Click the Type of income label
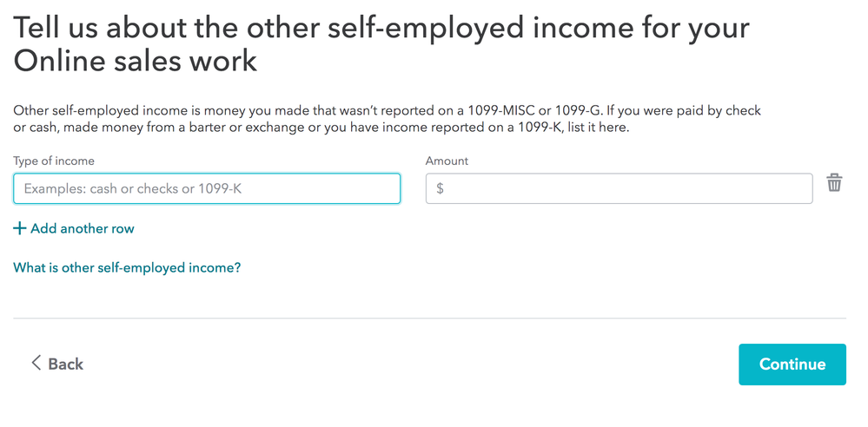 tap(54, 161)
